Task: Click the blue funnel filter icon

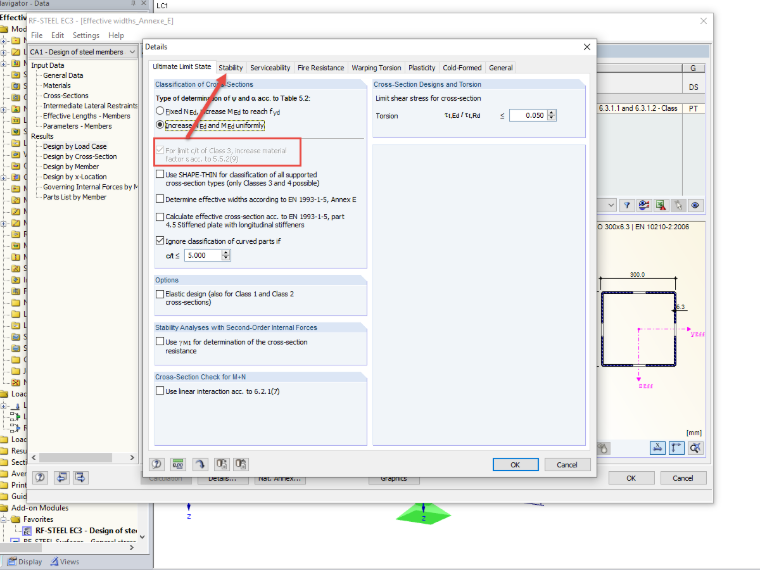Action: tap(627, 206)
